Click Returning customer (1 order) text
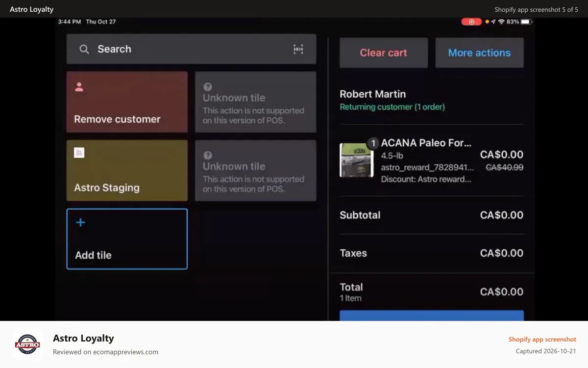The width and height of the screenshot is (588, 368). (392, 107)
